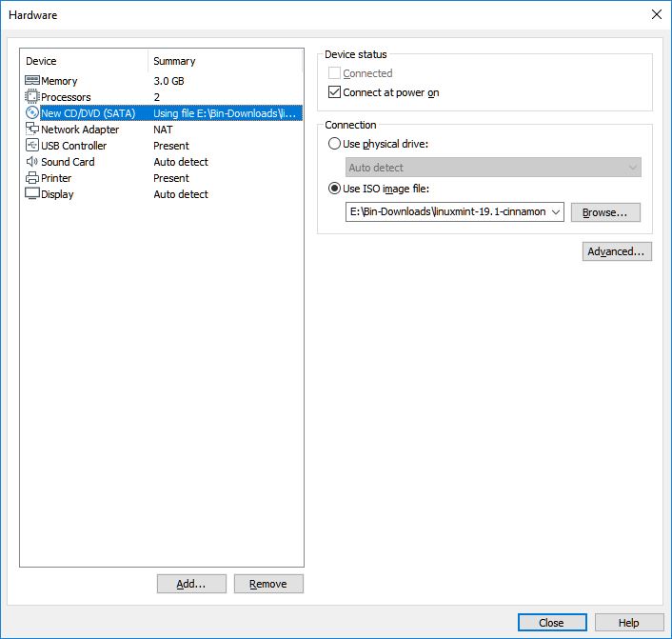Image resolution: width=672 pixels, height=639 pixels.
Task: Click the CD/DVD disc icon
Action: click(x=32, y=112)
